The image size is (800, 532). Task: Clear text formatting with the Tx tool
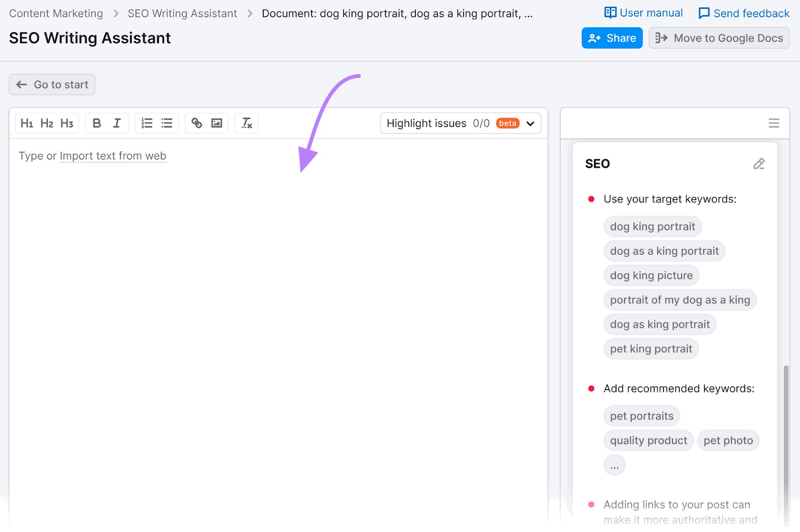click(x=246, y=123)
